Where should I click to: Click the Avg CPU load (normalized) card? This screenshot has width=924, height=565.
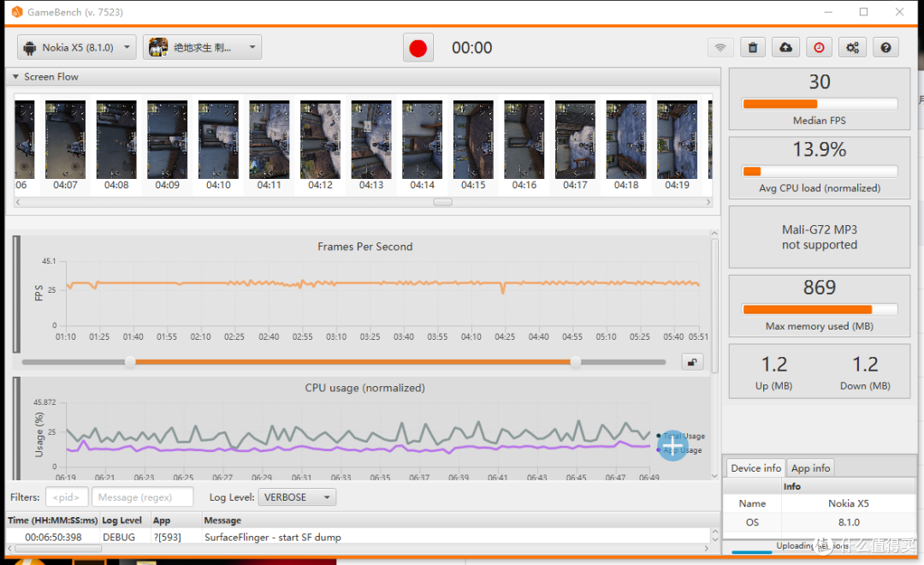(819, 168)
